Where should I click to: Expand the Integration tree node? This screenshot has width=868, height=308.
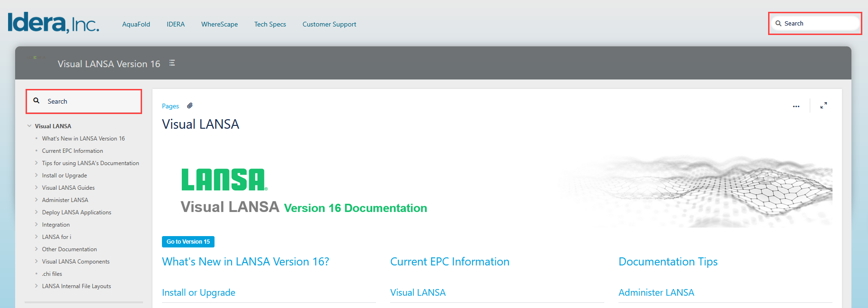click(x=36, y=224)
